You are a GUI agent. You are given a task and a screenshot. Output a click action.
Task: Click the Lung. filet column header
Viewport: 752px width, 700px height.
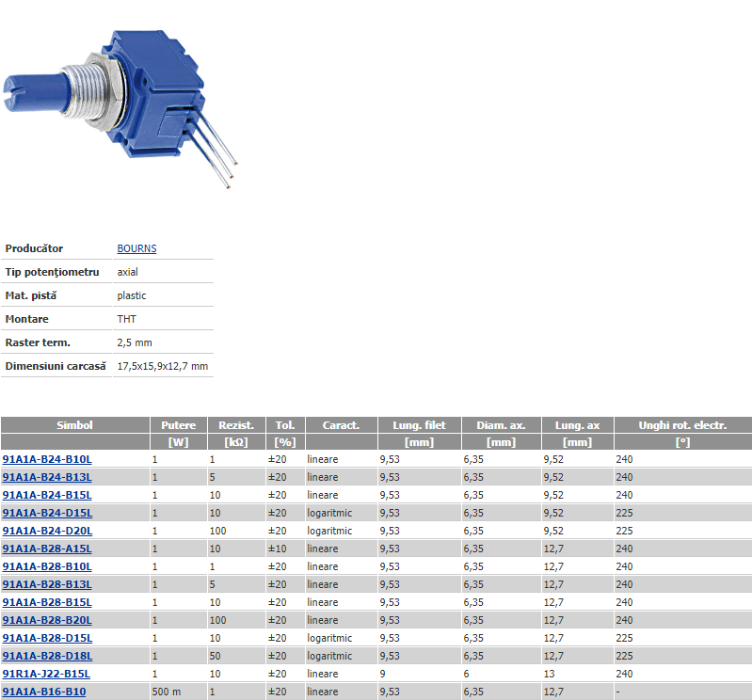point(419,425)
